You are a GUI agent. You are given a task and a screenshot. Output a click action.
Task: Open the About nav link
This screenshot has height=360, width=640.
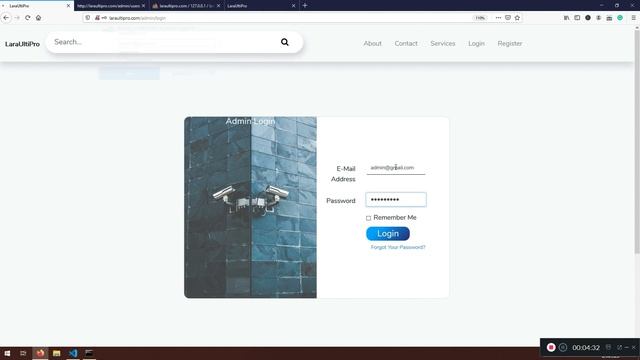click(x=373, y=43)
